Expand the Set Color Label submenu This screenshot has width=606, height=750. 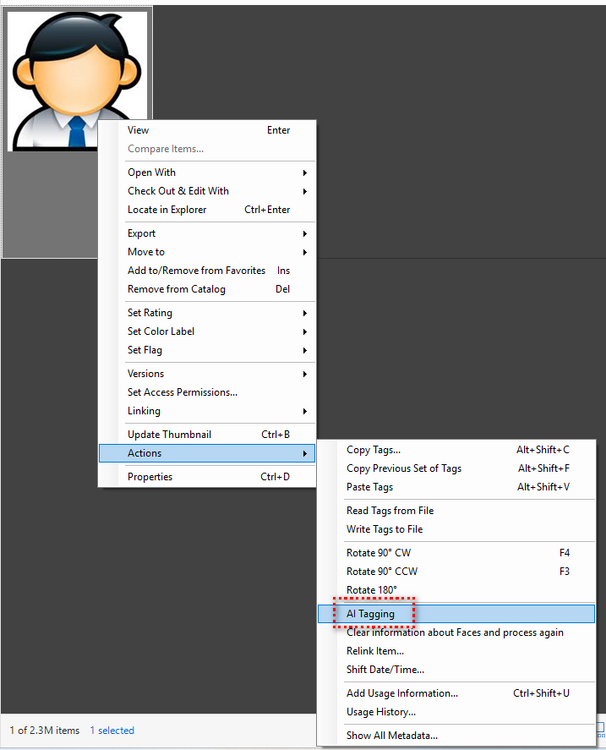(161, 332)
